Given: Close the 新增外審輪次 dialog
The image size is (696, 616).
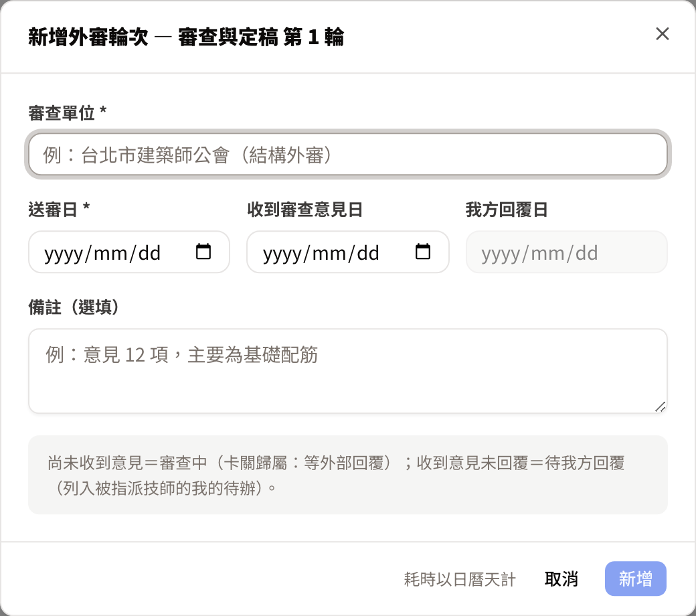Looking at the screenshot, I should (x=663, y=33).
